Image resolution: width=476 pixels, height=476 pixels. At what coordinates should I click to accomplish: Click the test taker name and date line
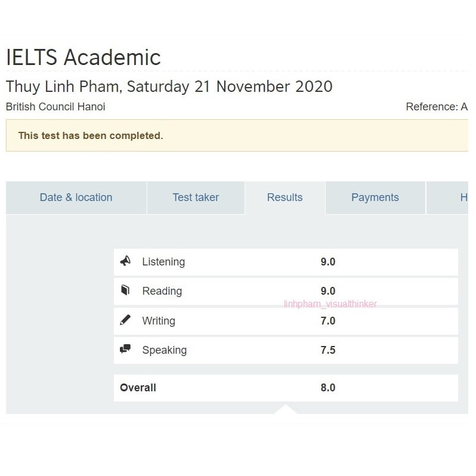pos(169,86)
